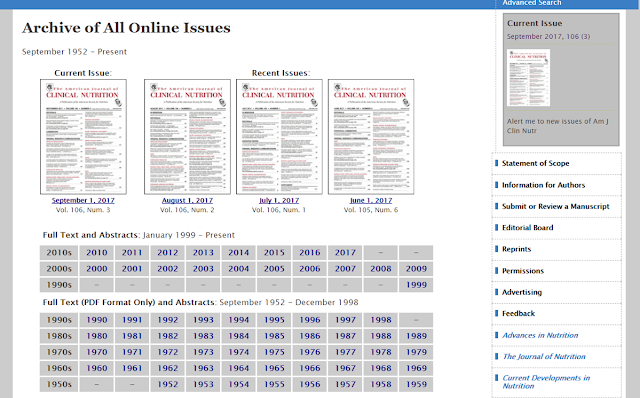
Task: Open the 1990 archive year
Action: (x=97, y=320)
